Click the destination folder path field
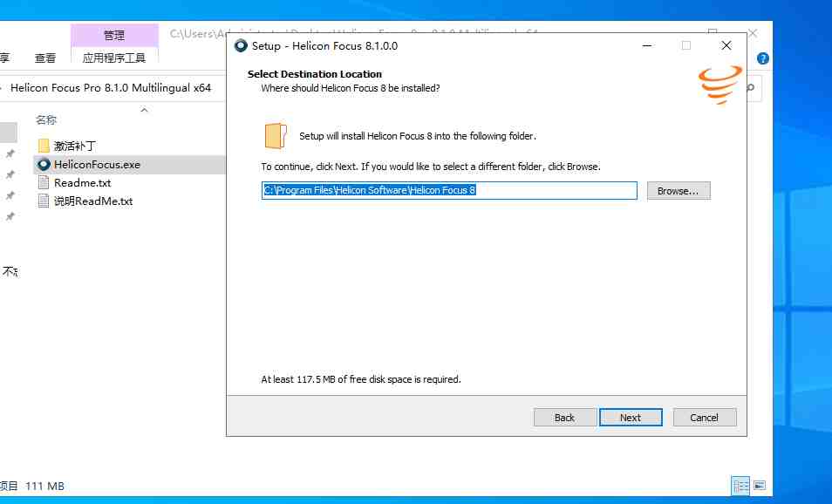 (449, 190)
